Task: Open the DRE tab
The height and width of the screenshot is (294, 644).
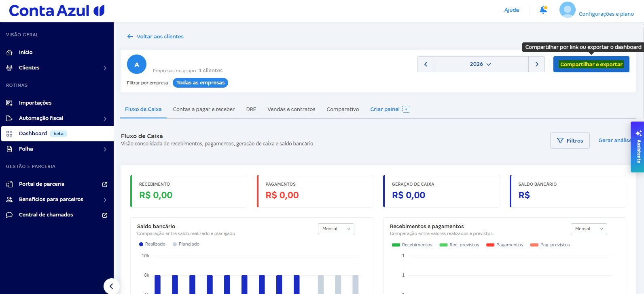Action: pyautogui.click(x=251, y=109)
